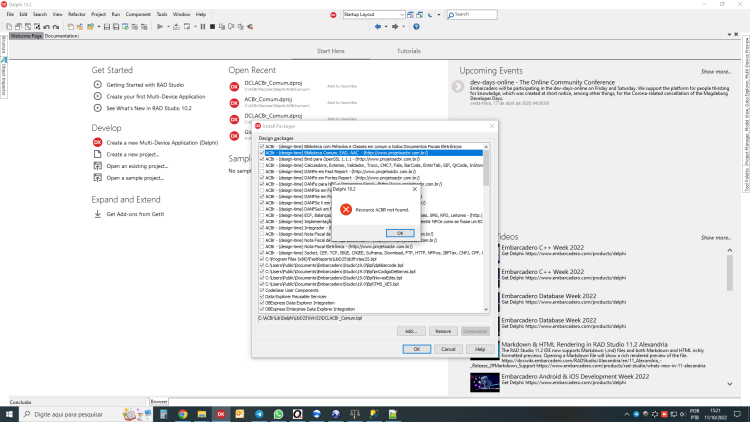Open the Calculator taskbar icon

(164, 414)
